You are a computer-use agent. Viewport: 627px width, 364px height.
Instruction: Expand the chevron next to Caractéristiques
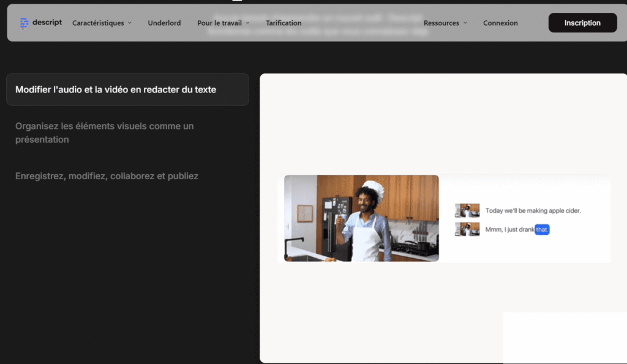130,23
